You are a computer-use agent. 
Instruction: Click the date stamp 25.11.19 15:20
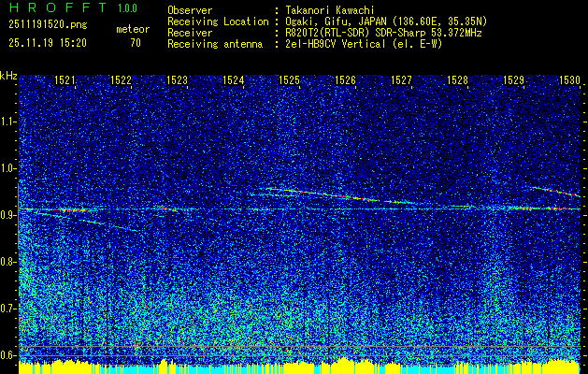pos(48,43)
